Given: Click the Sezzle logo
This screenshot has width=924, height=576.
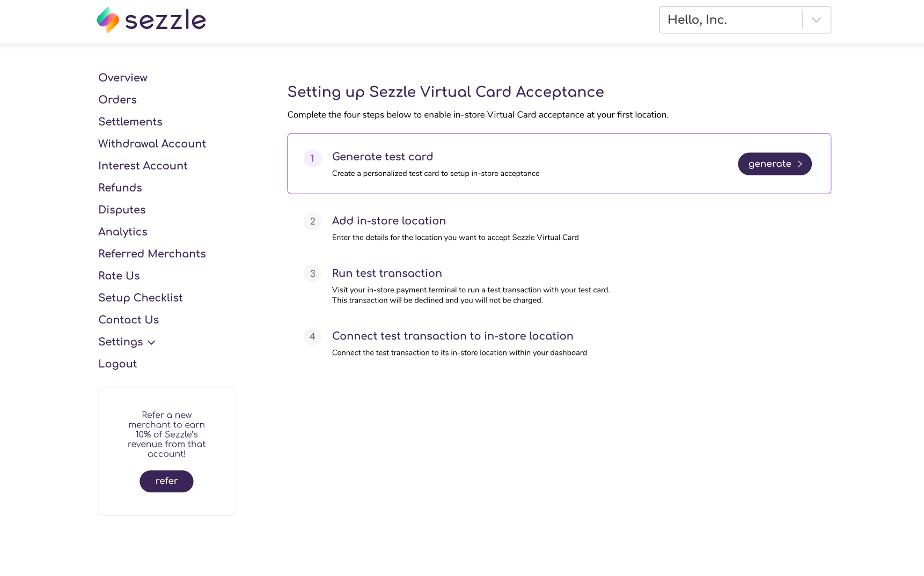Looking at the screenshot, I should tap(152, 20).
